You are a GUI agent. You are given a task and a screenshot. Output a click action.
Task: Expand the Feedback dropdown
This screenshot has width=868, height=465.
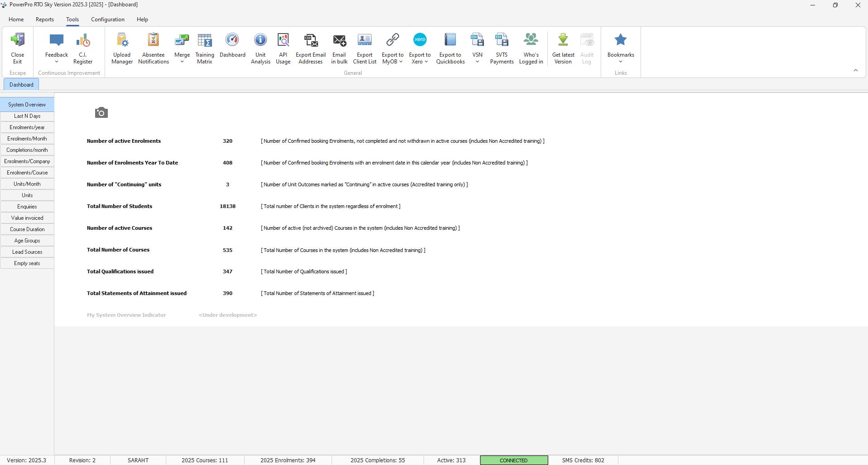tap(57, 62)
